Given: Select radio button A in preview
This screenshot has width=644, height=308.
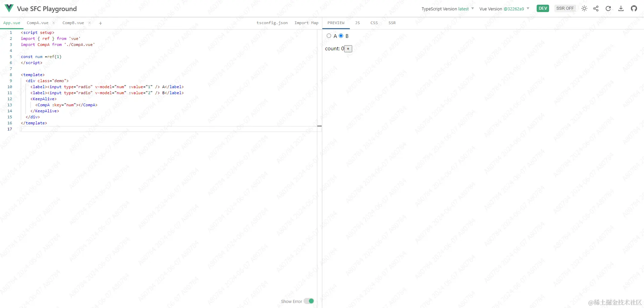Looking at the screenshot, I should click(329, 36).
